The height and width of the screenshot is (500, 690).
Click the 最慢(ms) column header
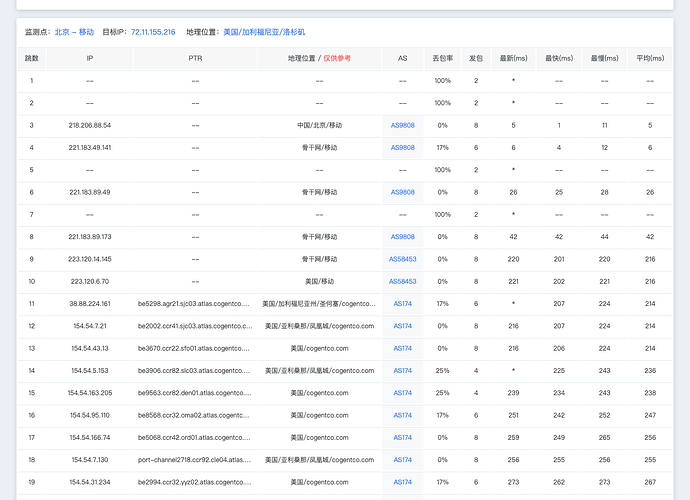pos(605,58)
